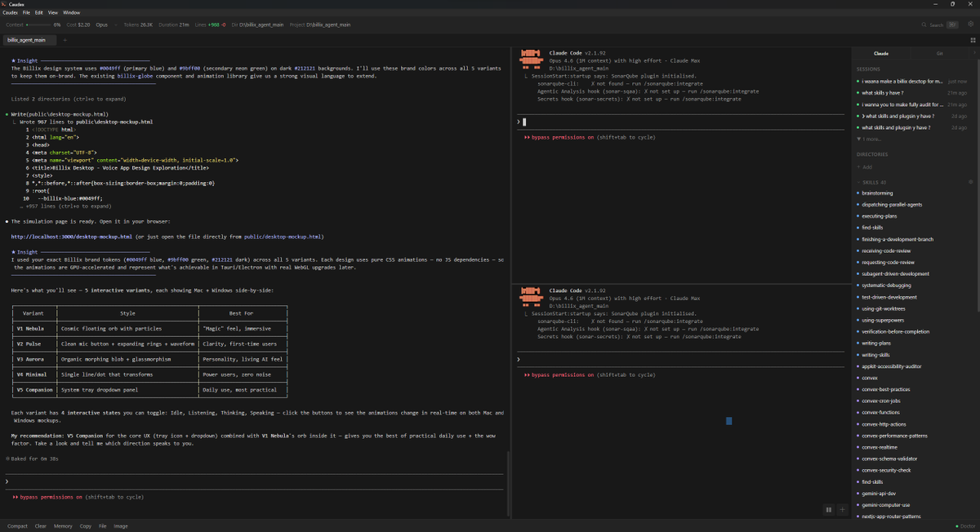Open the Window menu
The width and height of the screenshot is (980, 532).
[x=71, y=13]
